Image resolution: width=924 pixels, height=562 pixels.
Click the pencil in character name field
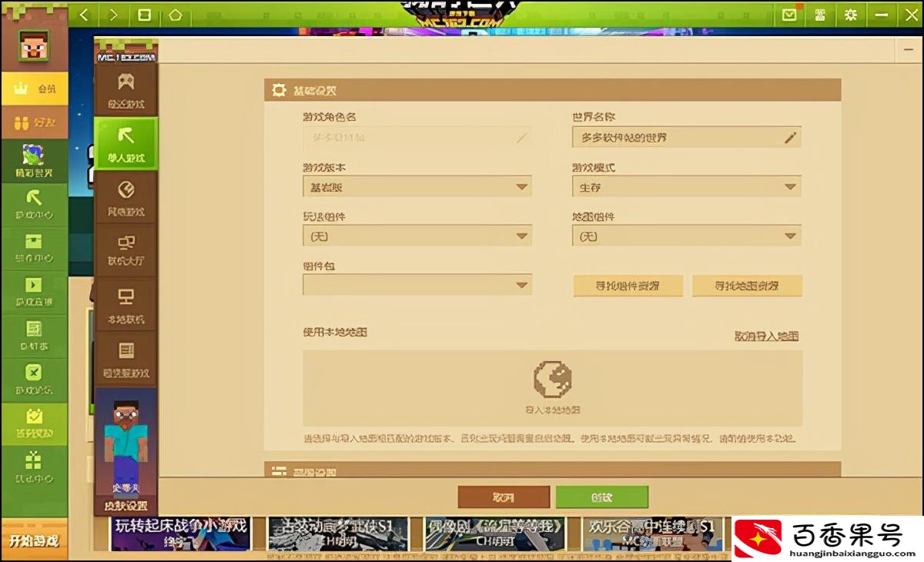pos(521,137)
